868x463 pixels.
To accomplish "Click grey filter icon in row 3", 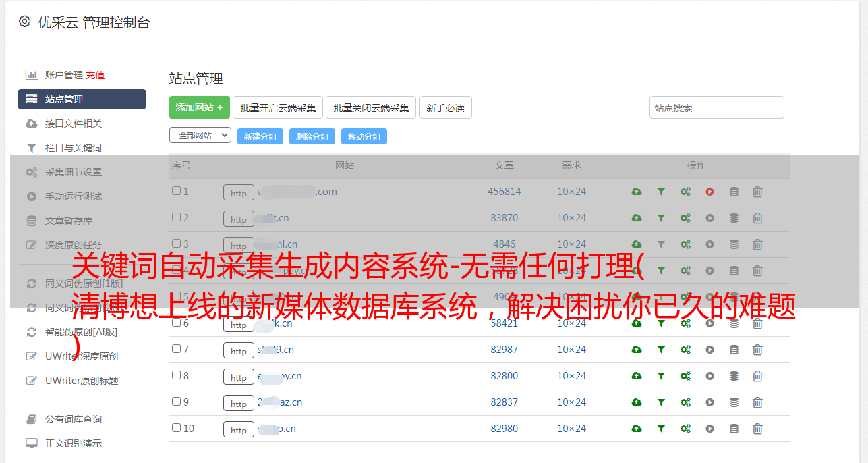I will [x=661, y=244].
